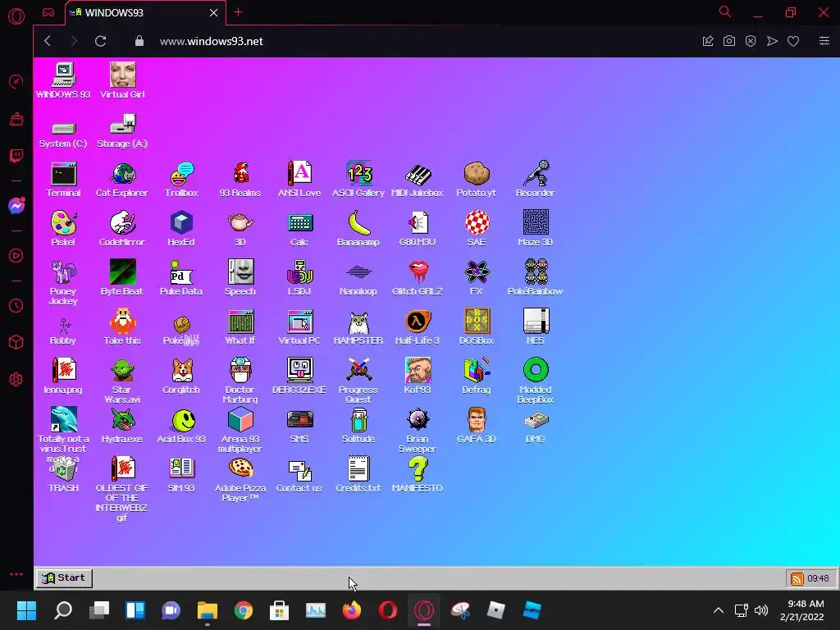Open a new browser tab

pos(239,12)
